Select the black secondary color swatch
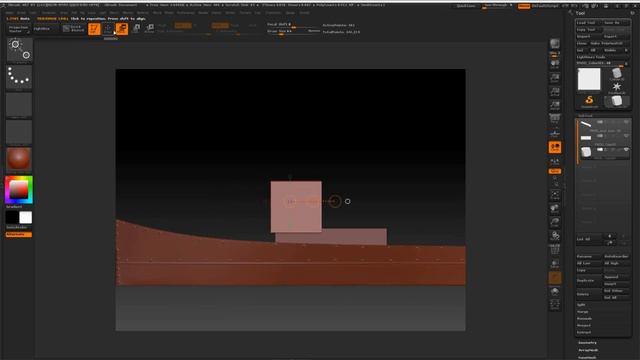Viewport: 640px width, 360px height. [12, 218]
